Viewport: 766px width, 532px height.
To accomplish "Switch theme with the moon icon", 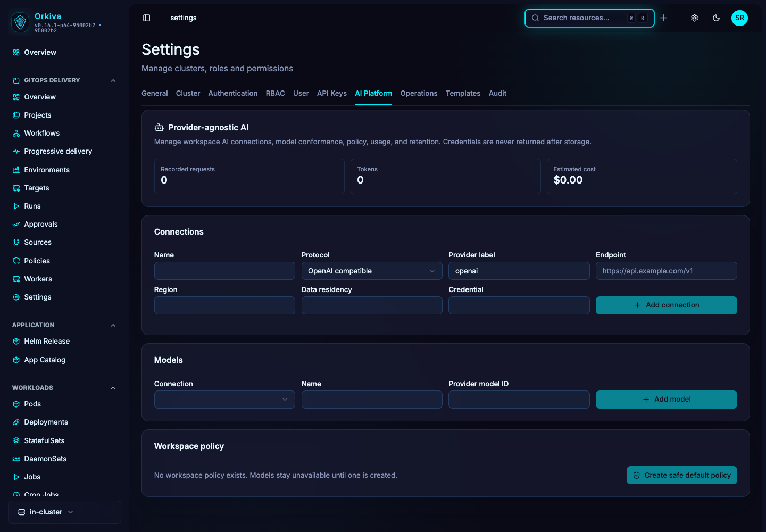I will tap(717, 18).
